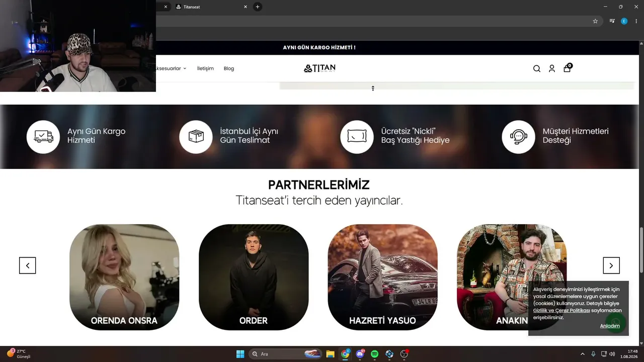
Task: Show previous partners with left arrow
Action: coord(28,265)
